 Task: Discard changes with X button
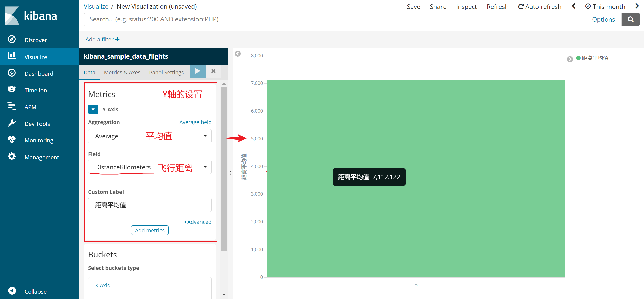[213, 71]
